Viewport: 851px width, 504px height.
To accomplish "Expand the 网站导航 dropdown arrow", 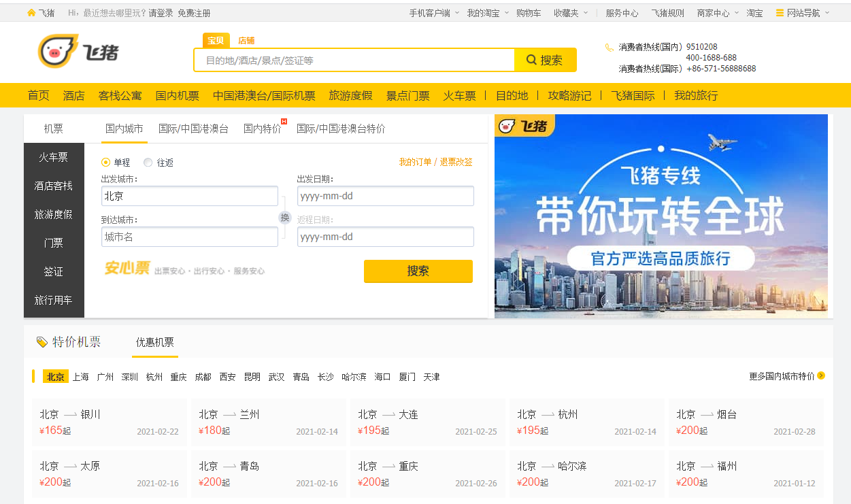I will pos(827,13).
